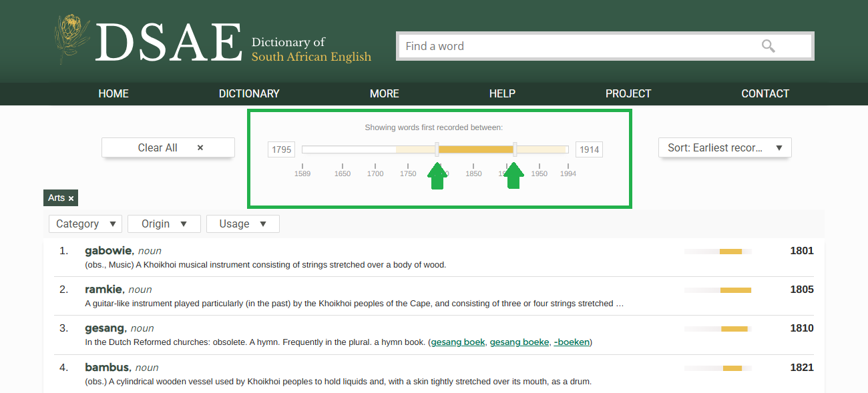The width and height of the screenshot is (868, 393).
Task: Click the Clear All filters button
Action: (168, 147)
